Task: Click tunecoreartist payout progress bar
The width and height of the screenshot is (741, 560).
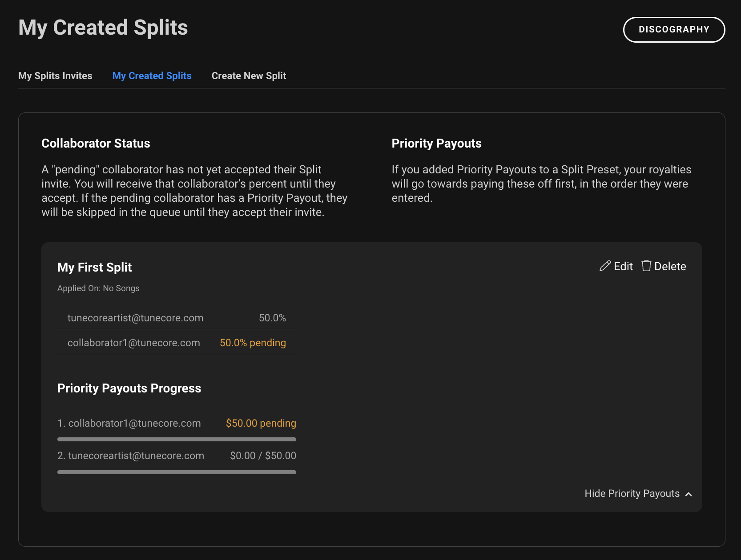Action: [x=177, y=472]
